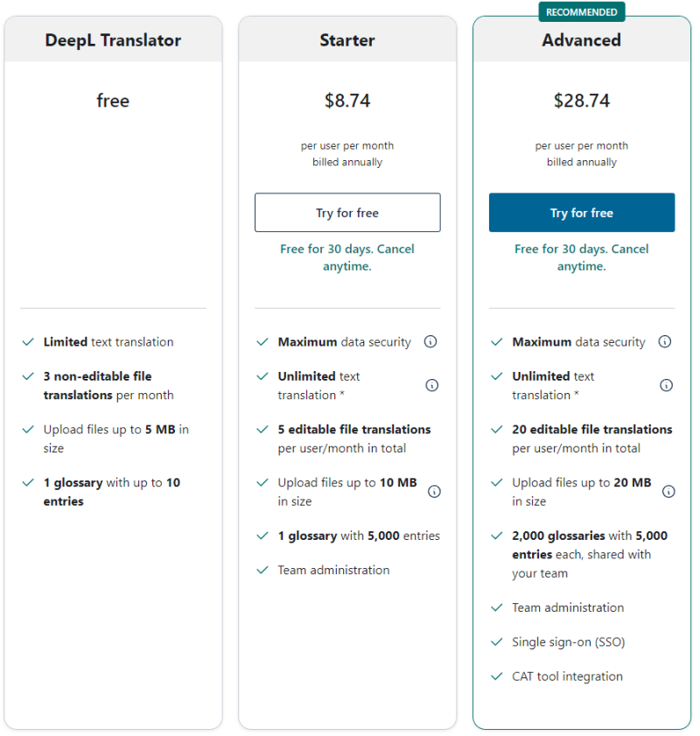Click the checkmark beside CAT tool integration
The height and width of the screenshot is (736, 700).
coord(496,676)
